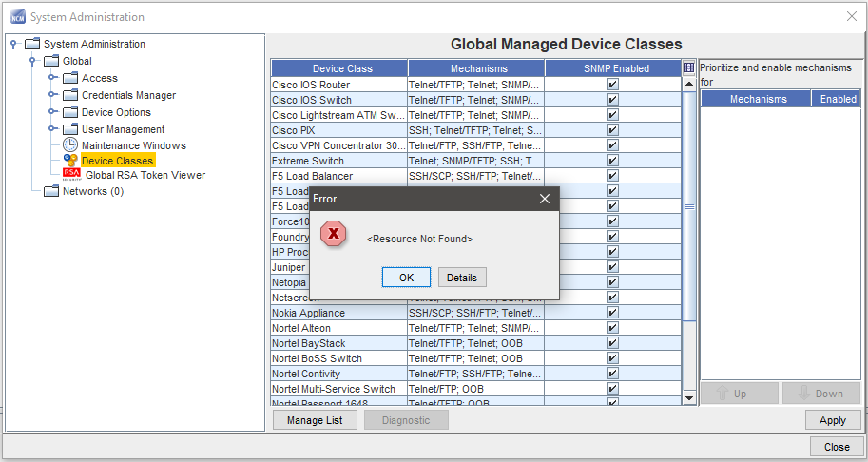Expand the Access tree node
The height and width of the screenshot is (462, 868).
pos(52,78)
